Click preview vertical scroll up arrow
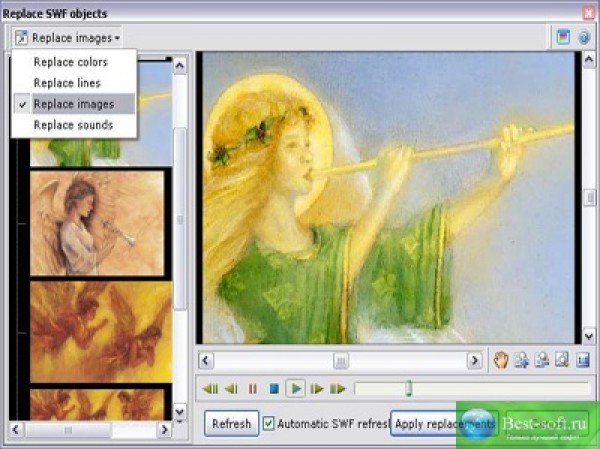Viewport: 600px width, 449px height. 589,60
